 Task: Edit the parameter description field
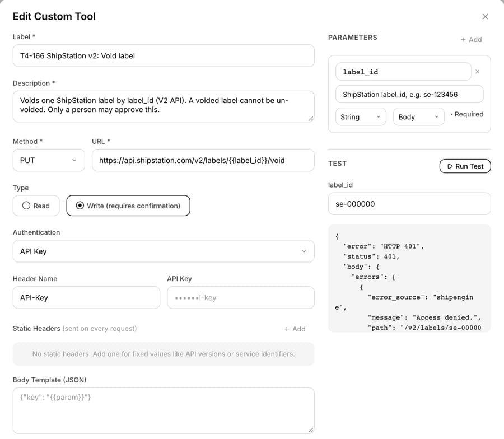pyautogui.click(x=409, y=94)
